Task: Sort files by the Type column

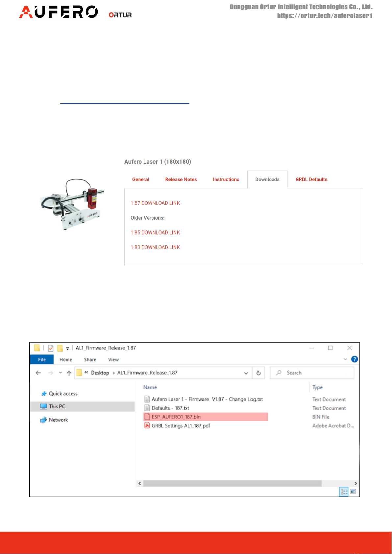Action: tap(318, 387)
